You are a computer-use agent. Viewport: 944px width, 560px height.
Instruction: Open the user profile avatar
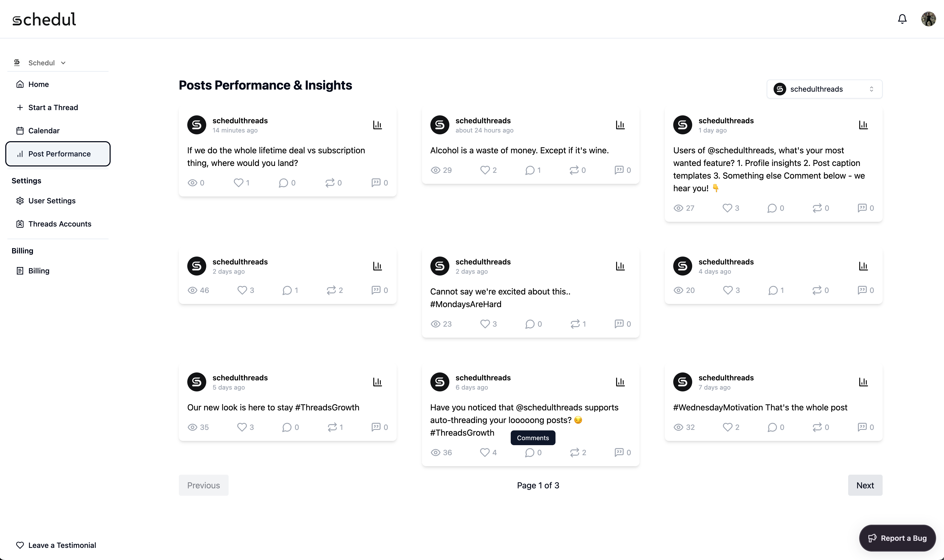coord(928,19)
